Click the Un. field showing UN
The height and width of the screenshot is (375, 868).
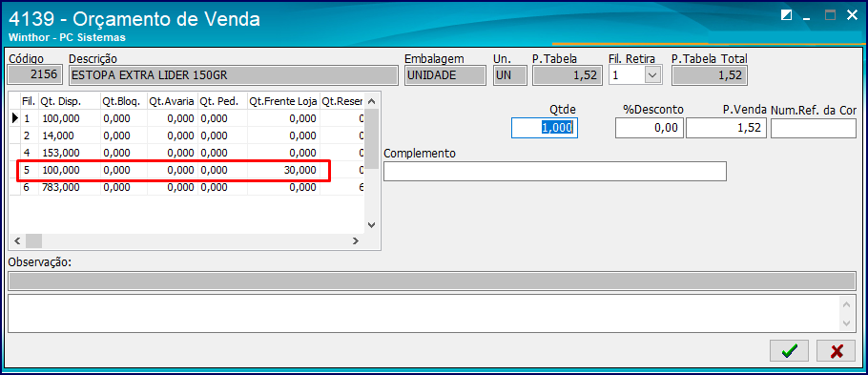pyautogui.click(x=510, y=75)
